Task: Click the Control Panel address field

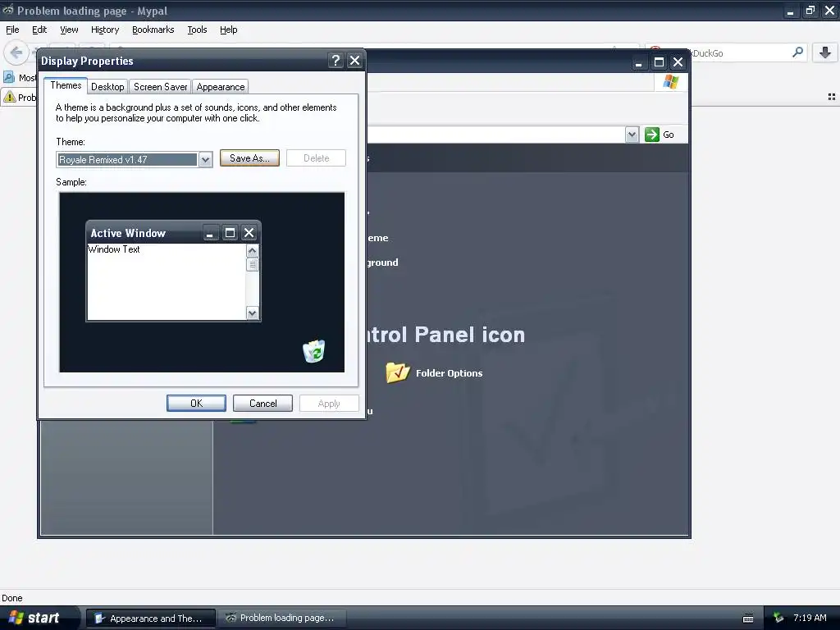Action: [495, 135]
